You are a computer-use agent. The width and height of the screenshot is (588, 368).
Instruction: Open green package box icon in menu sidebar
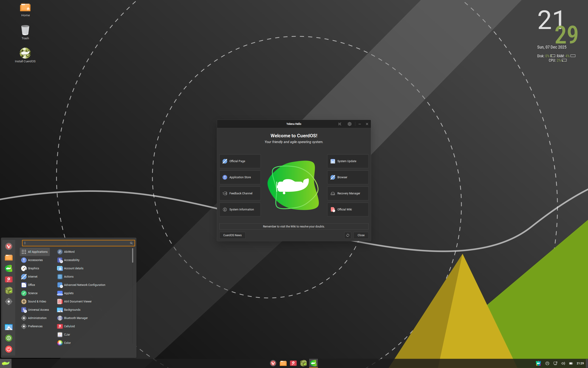pos(9,290)
